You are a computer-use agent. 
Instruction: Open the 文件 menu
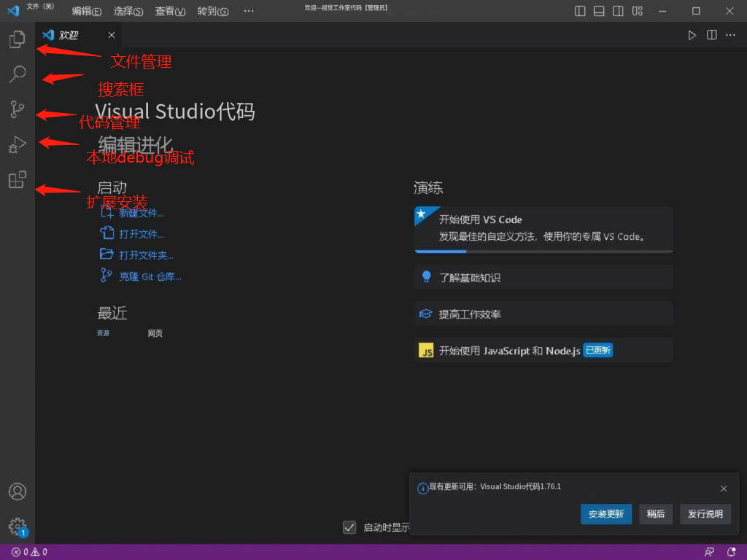[40, 7]
